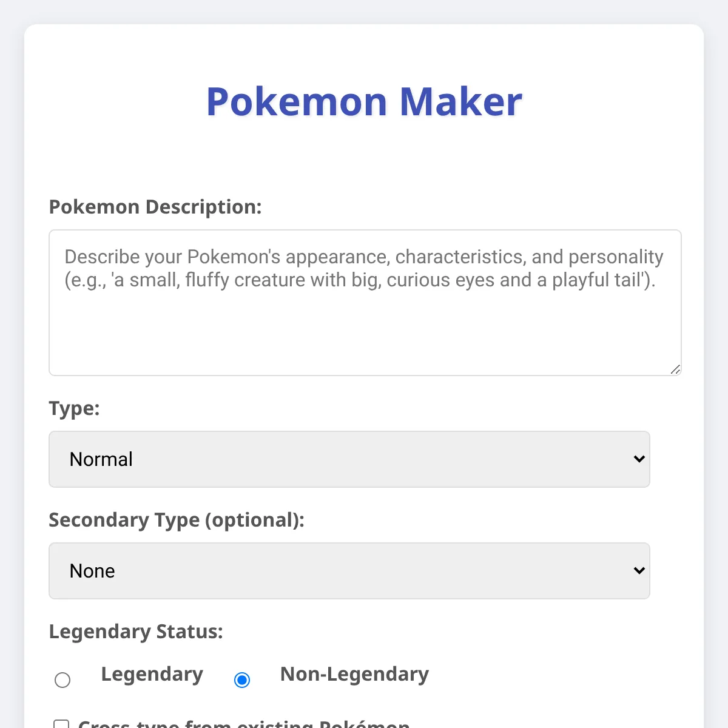
Task: Open the Type chevron arrow
Action: 639,459
